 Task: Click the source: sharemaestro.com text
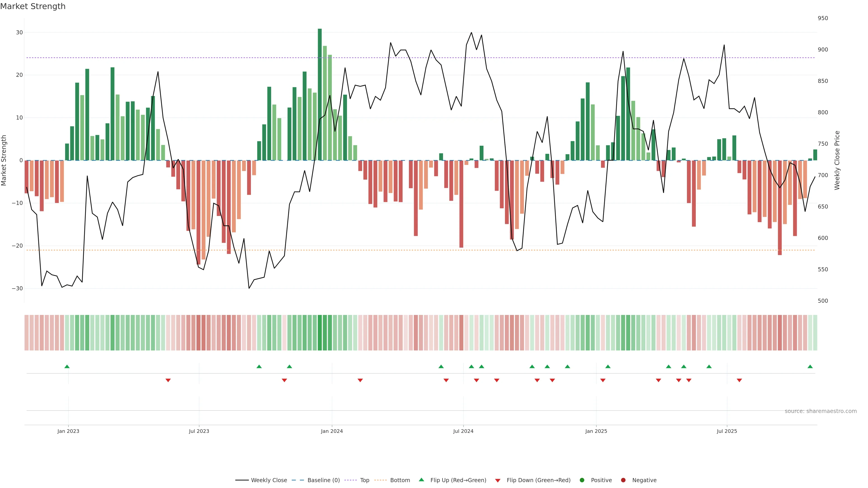coord(821,411)
